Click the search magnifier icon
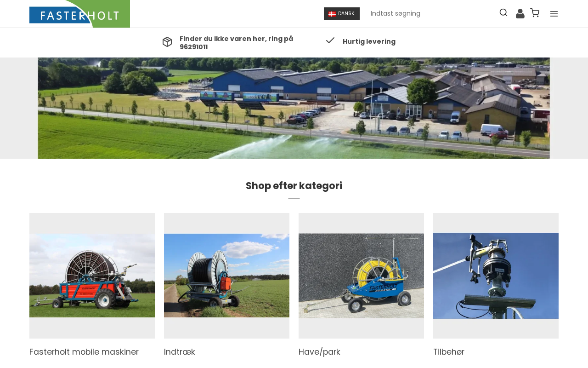Image resolution: width=588 pixels, height=368 pixels. (x=503, y=13)
